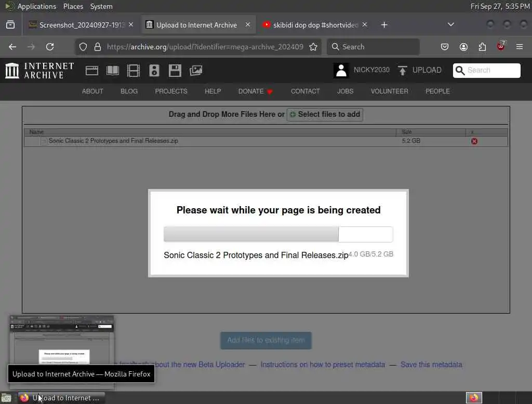532x404 pixels.
Task: Open the VOLUNTEER navigation link
Action: pos(389,91)
